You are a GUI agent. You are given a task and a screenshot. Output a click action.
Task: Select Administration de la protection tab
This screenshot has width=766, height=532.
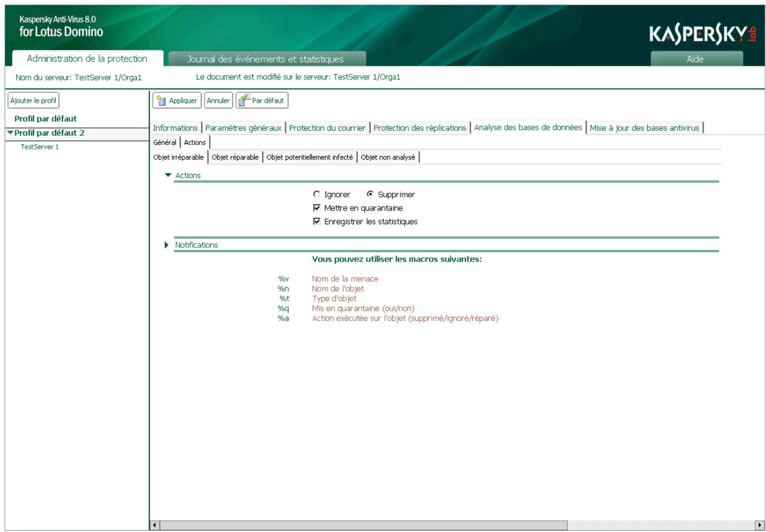click(87, 58)
